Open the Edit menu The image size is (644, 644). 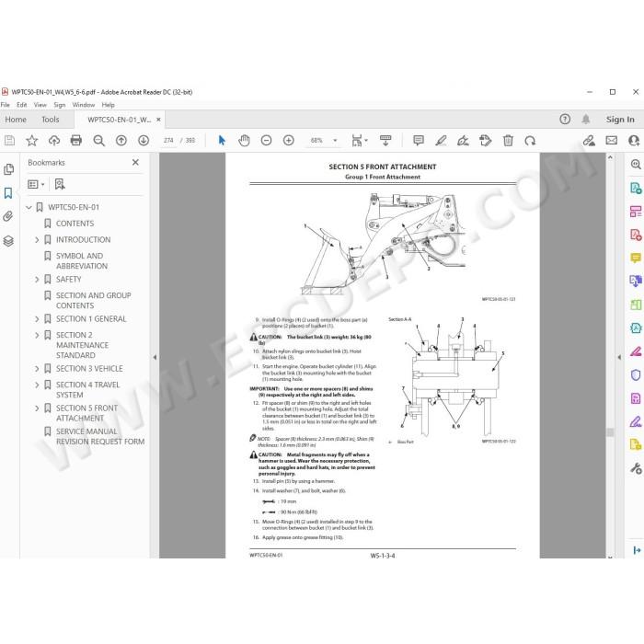point(21,105)
